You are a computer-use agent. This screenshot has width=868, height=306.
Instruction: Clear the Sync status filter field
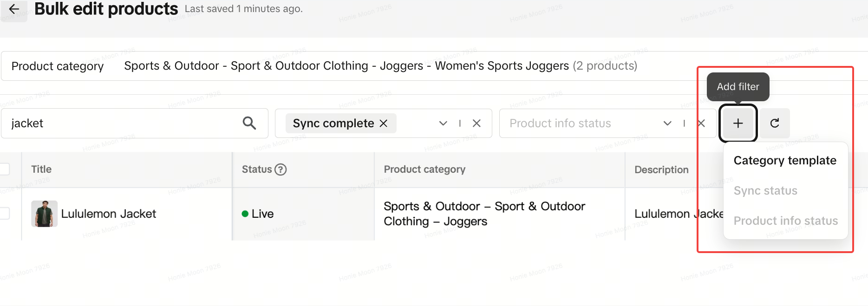(476, 123)
